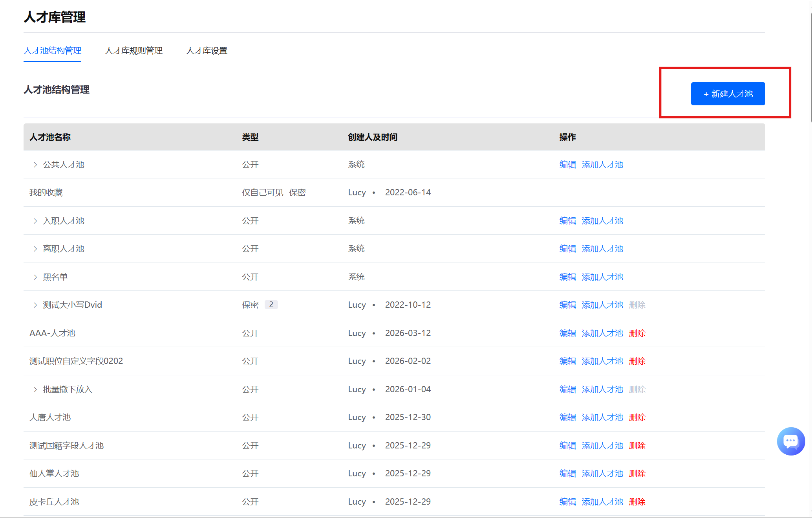The height and width of the screenshot is (518, 812).
Task: Delete the AAA-人才池 pool
Action: (637, 333)
